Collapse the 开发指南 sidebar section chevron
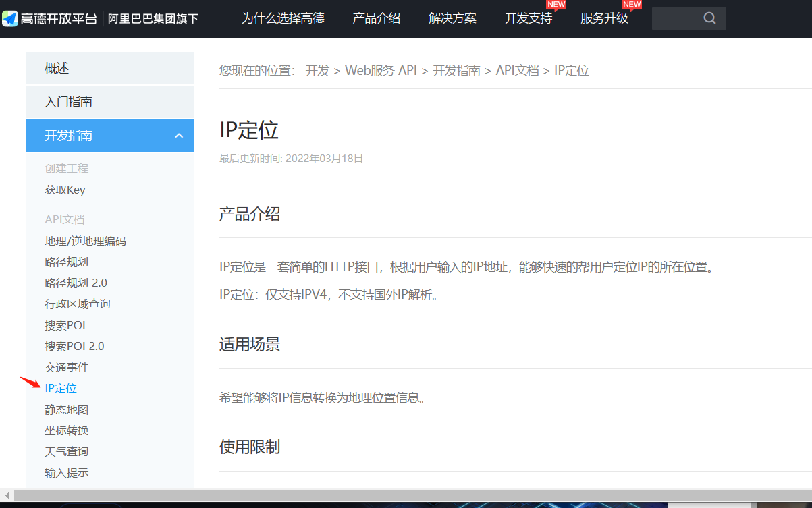 coord(179,136)
